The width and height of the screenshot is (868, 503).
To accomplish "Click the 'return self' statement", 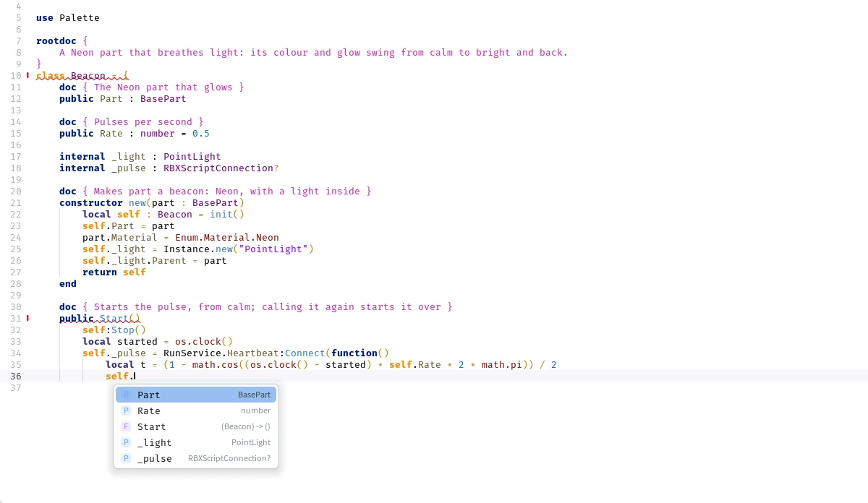I will [x=114, y=272].
